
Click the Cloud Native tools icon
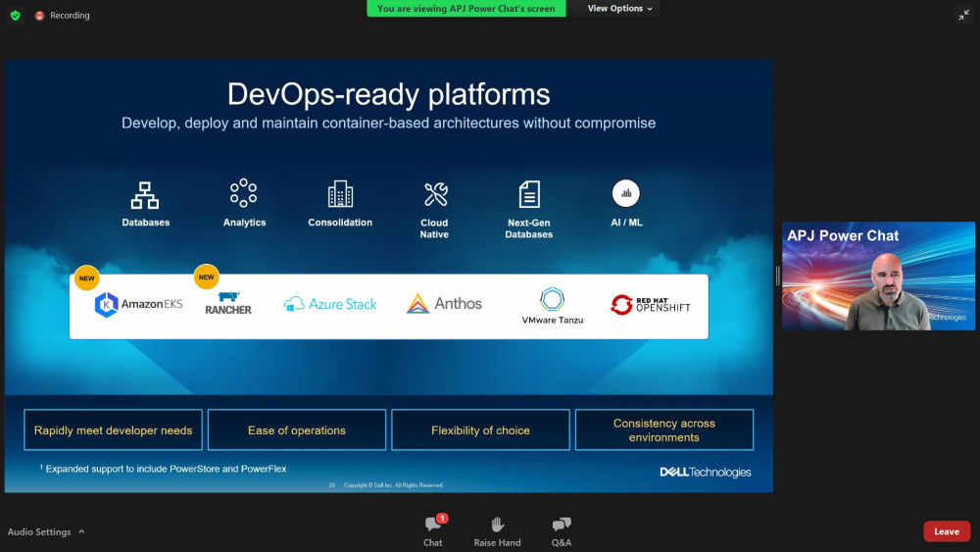tap(436, 194)
